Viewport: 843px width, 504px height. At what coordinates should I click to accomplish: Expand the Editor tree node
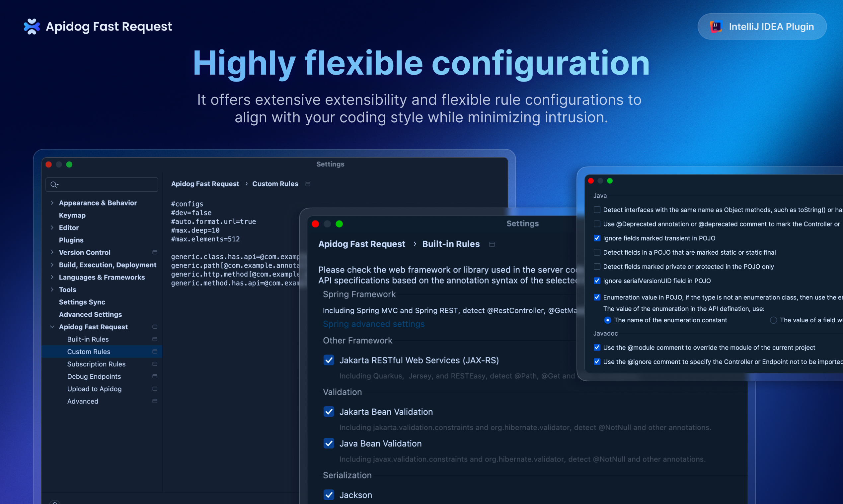tap(52, 227)
